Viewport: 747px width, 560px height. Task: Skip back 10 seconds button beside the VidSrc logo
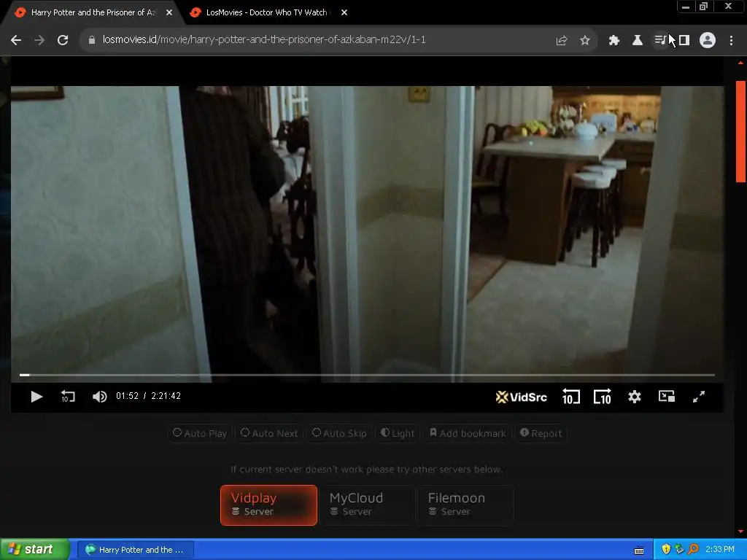tap(570, 396)
